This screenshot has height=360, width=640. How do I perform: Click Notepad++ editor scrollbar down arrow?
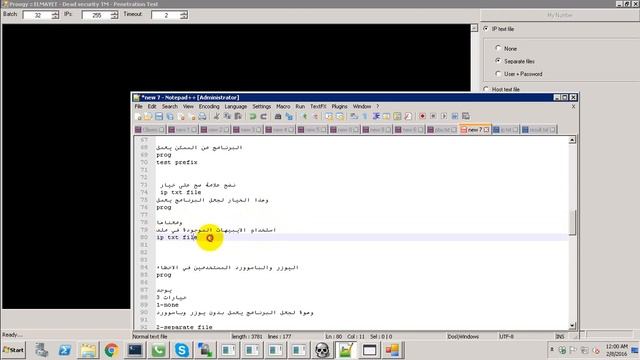click(572, 325)
